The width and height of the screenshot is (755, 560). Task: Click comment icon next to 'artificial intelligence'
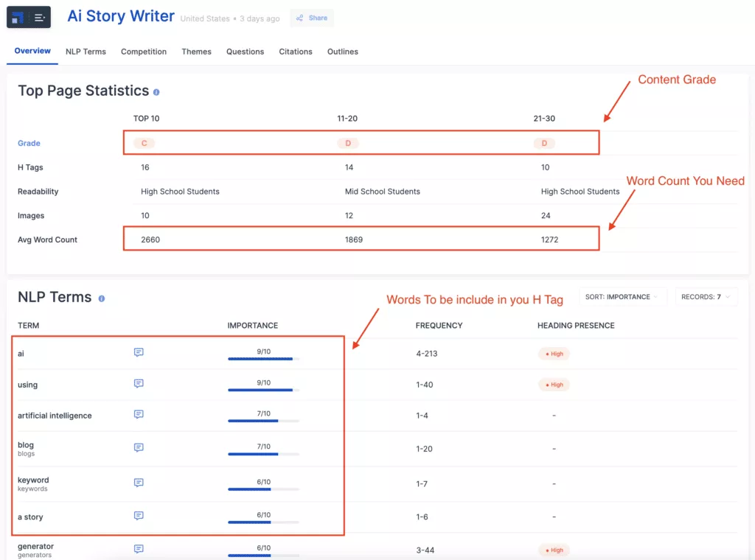[139, 415]
